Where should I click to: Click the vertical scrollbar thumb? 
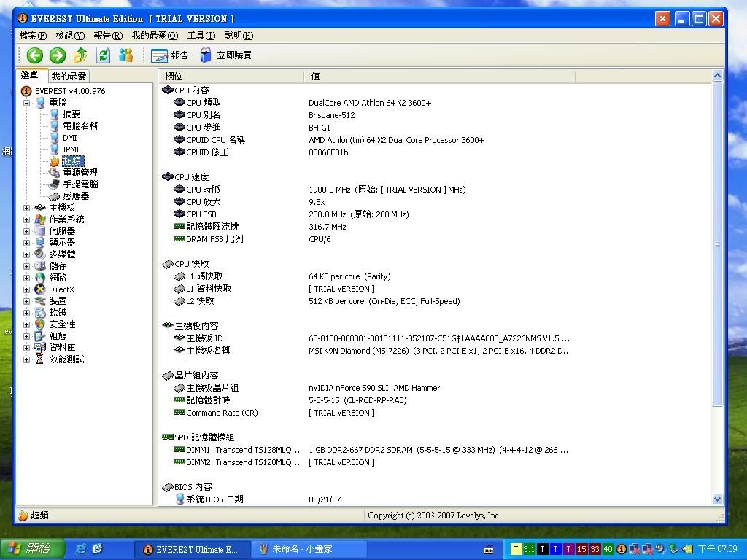(x=718, y=244)
